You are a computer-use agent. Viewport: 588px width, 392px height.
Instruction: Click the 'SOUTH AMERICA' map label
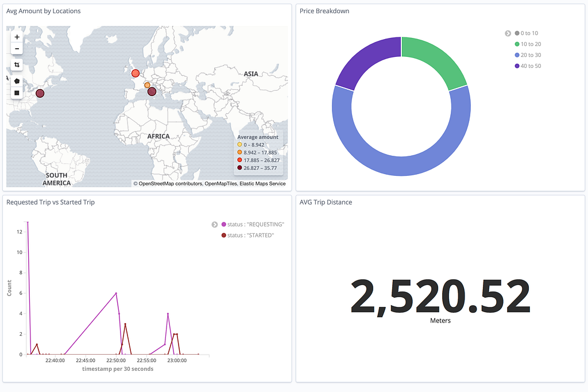pyautogui.click(x=57, y=179)
